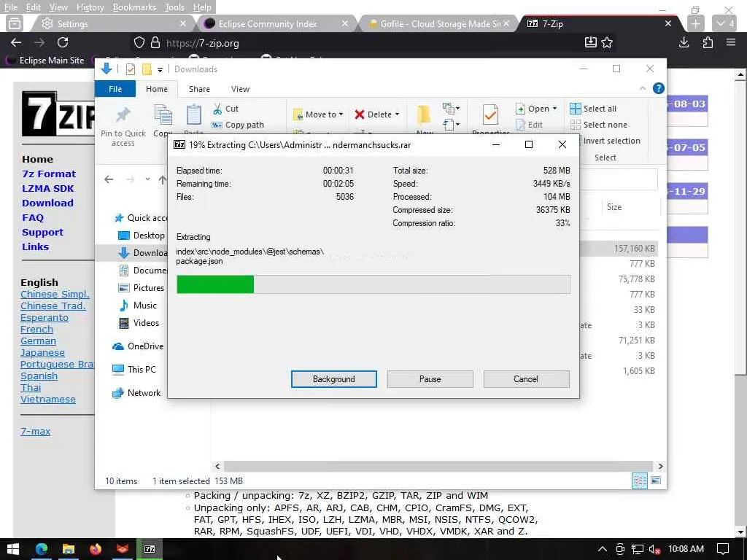This screenshot has width=747, height=560.
Task: Click Explorer back navigation arrow
Action: pos(109,179)
